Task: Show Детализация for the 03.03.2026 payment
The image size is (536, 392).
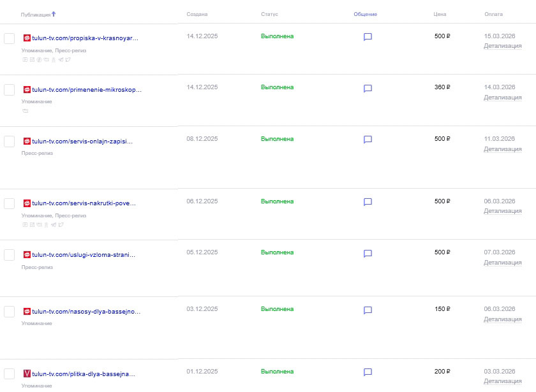Action: pyautogui.click(x=502, y=381)
